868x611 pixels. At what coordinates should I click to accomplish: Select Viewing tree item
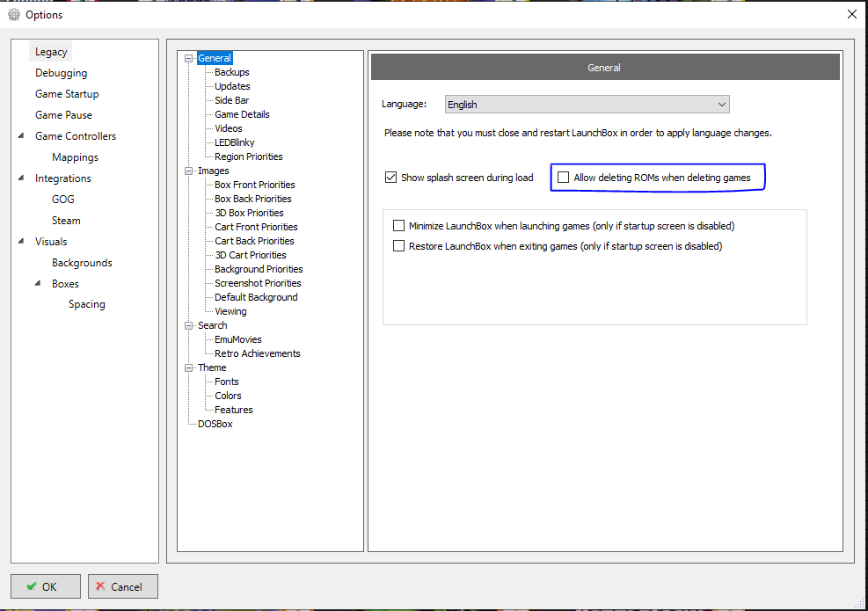coord(230,311)
